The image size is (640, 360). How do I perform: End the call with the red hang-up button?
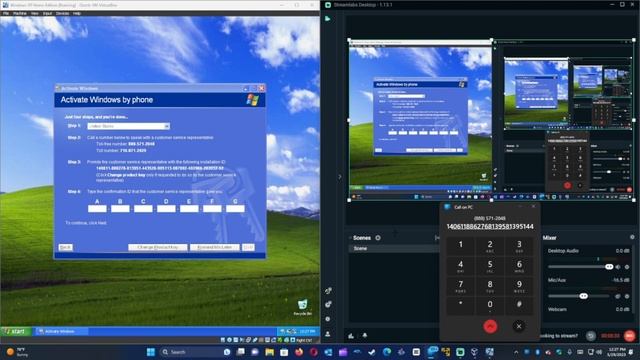tap(490, 326)
